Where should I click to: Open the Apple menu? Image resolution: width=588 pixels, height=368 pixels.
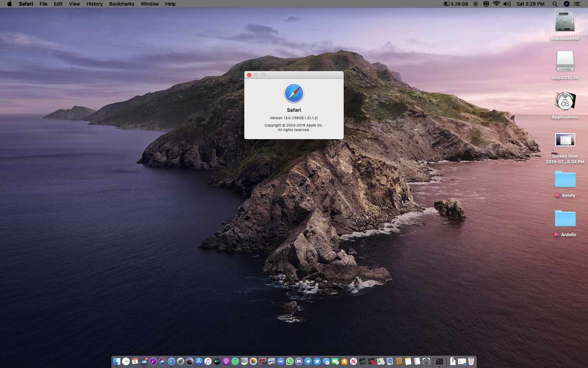tap(9, 4)
